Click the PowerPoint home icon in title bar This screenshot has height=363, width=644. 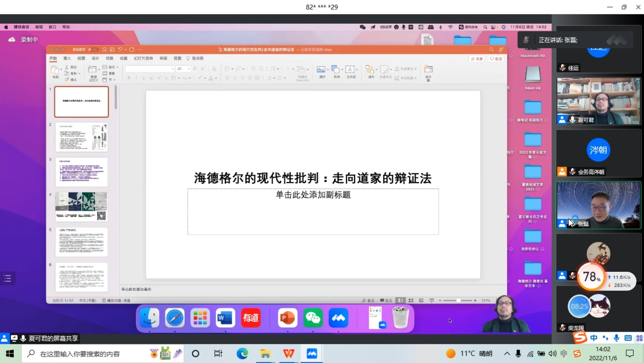(x=104, y=50)
